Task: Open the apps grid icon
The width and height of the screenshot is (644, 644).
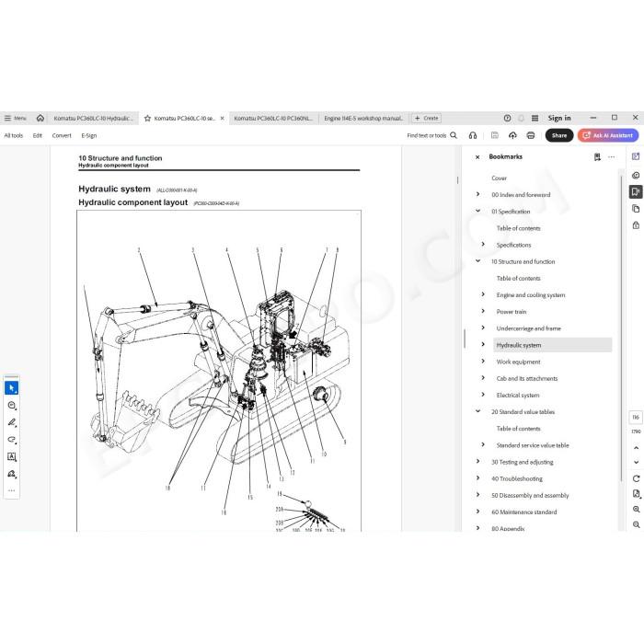Action: [535, 119]
